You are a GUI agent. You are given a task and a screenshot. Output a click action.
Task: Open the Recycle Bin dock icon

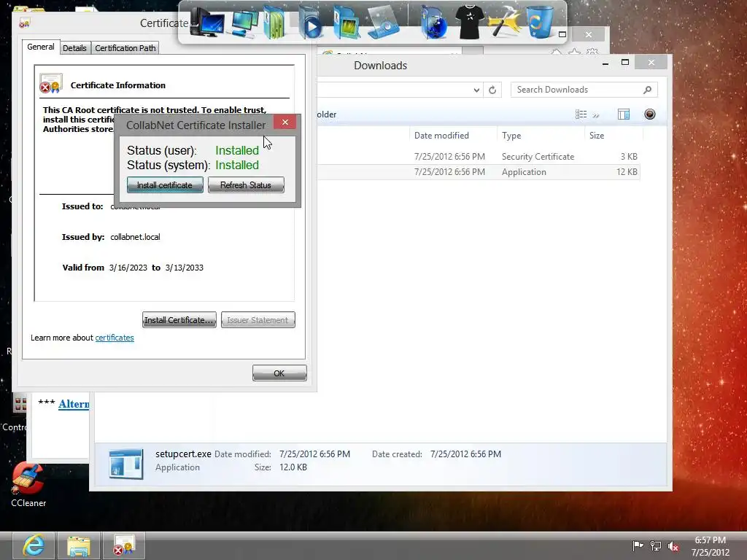541,22
